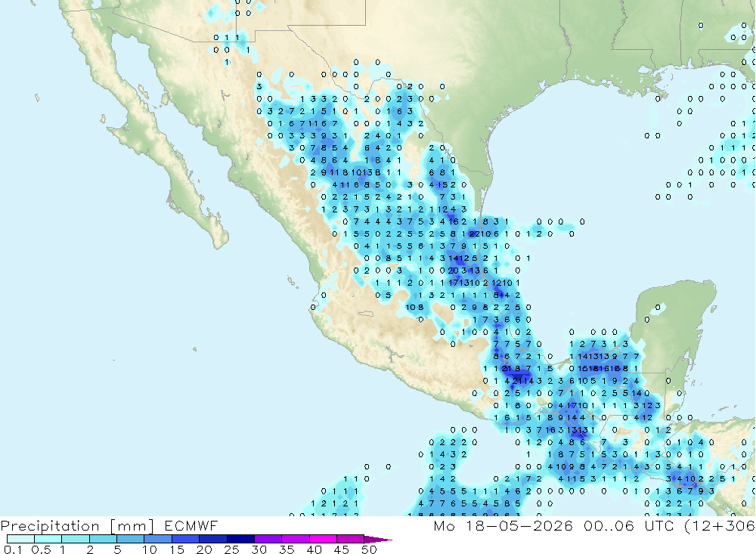756x554 pixels.
Task: Click the 'ECMWF' model label
Action: pyautogui.click(x=191, y=525)
